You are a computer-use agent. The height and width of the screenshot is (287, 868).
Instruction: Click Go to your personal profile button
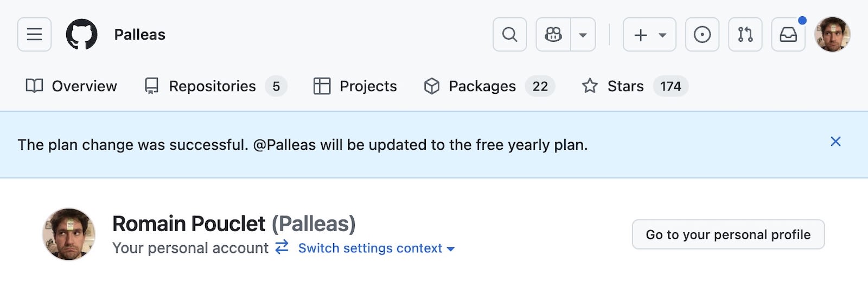coord(728,234)
